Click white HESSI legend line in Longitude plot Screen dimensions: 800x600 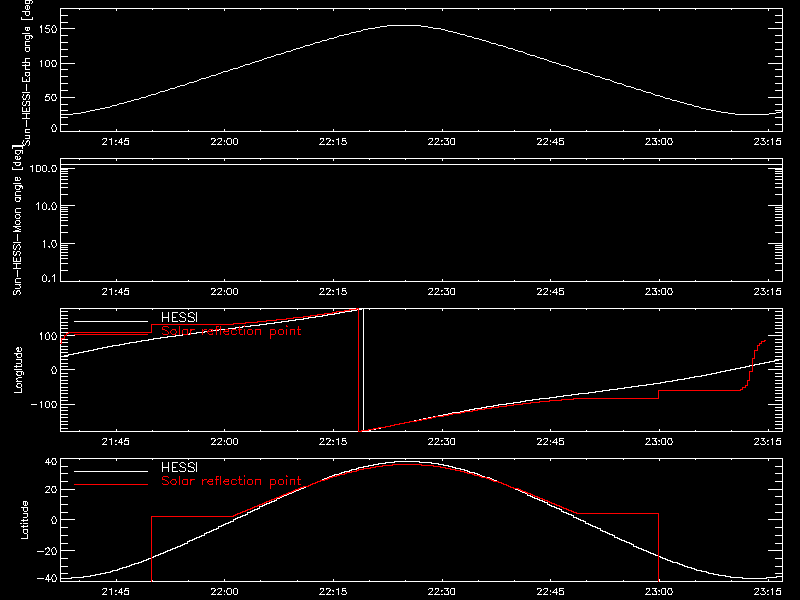point(111,321)
